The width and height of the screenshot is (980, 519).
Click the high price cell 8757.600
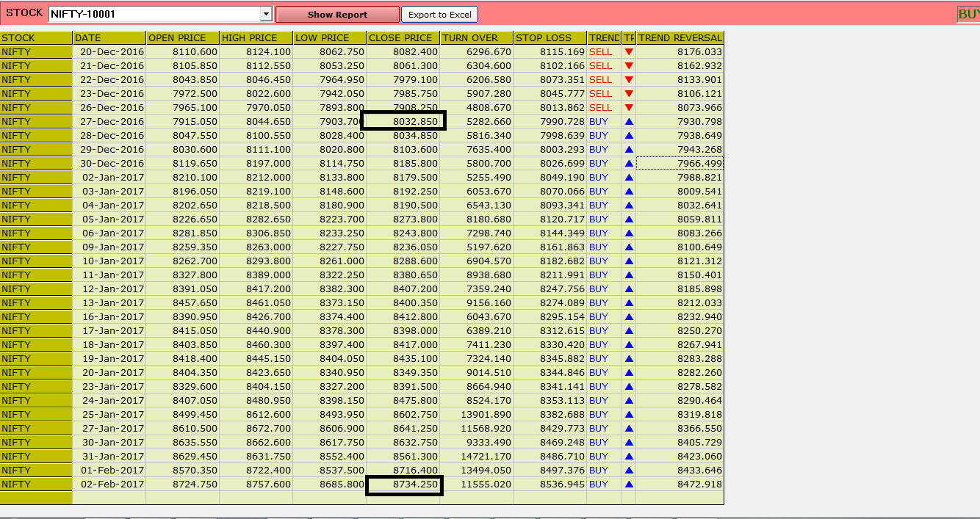(x=256, y=484)
